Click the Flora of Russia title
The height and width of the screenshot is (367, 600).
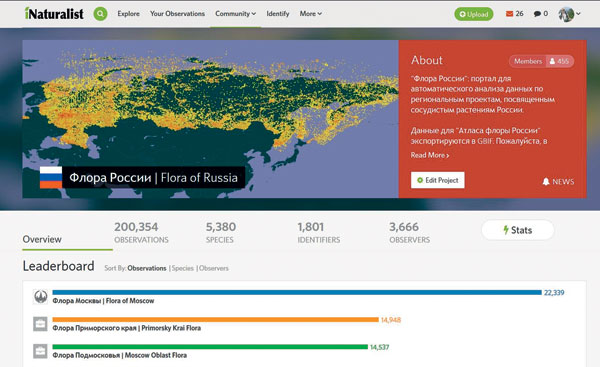tap(153, 178)
